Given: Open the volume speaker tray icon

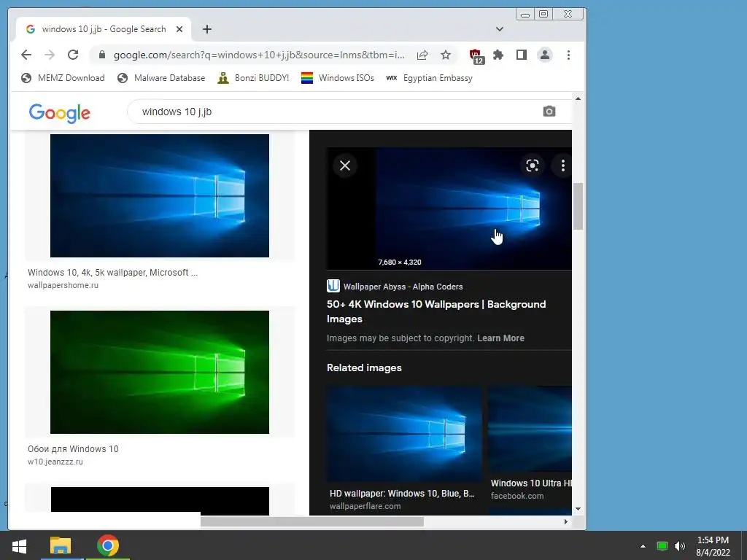Looking at the screenshot, I should [x=679, y=546].
